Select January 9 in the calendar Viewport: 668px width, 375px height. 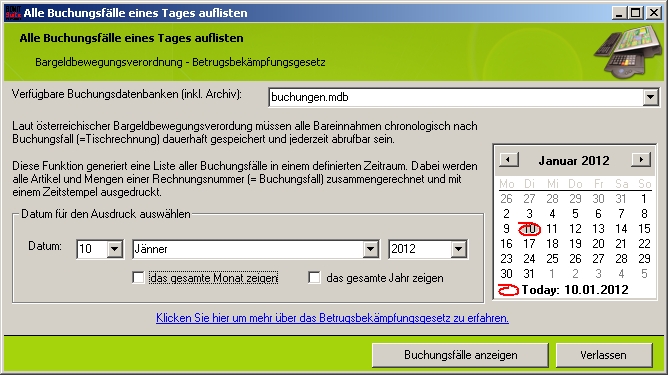(x=506, y=229)
